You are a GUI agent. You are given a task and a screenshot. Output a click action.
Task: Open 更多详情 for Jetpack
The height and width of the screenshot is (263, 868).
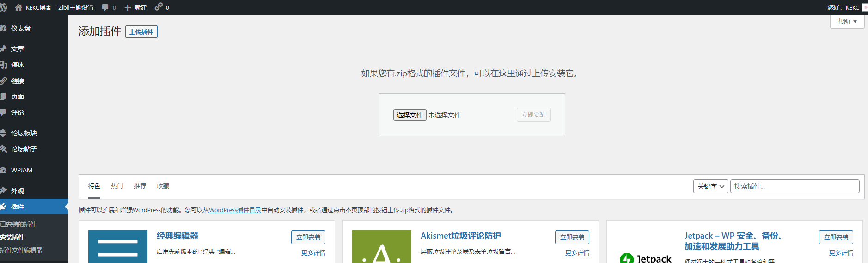point(841,253)
